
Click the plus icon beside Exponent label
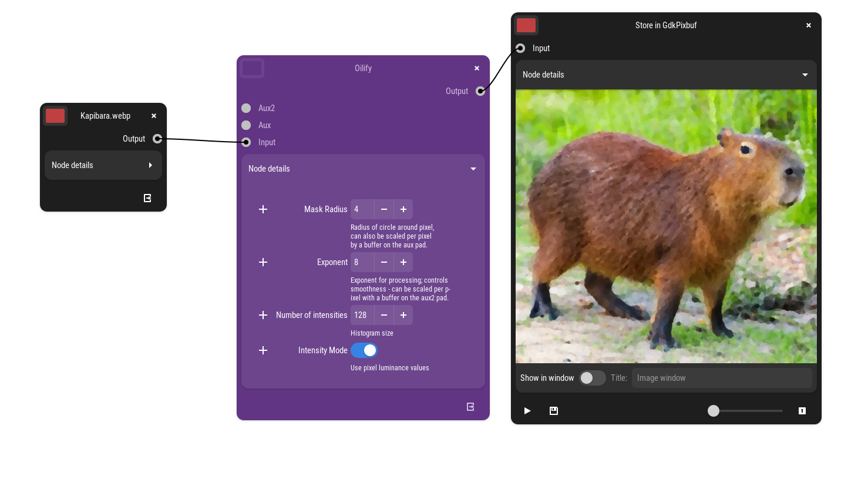(263, 262)
